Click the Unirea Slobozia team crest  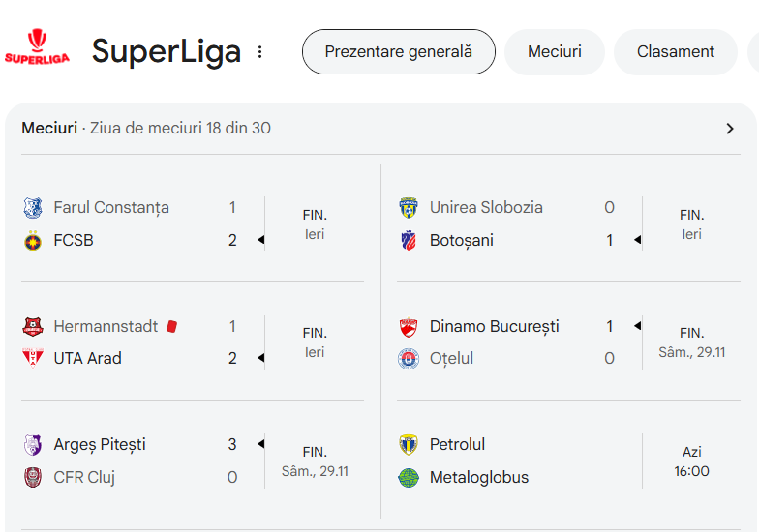pos(409,208)
